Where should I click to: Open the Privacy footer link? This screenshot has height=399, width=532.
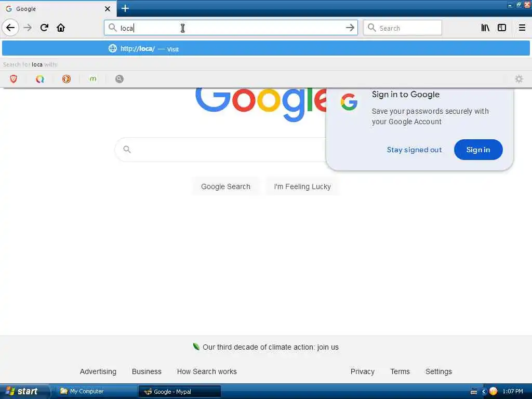[x=362, y=371]
